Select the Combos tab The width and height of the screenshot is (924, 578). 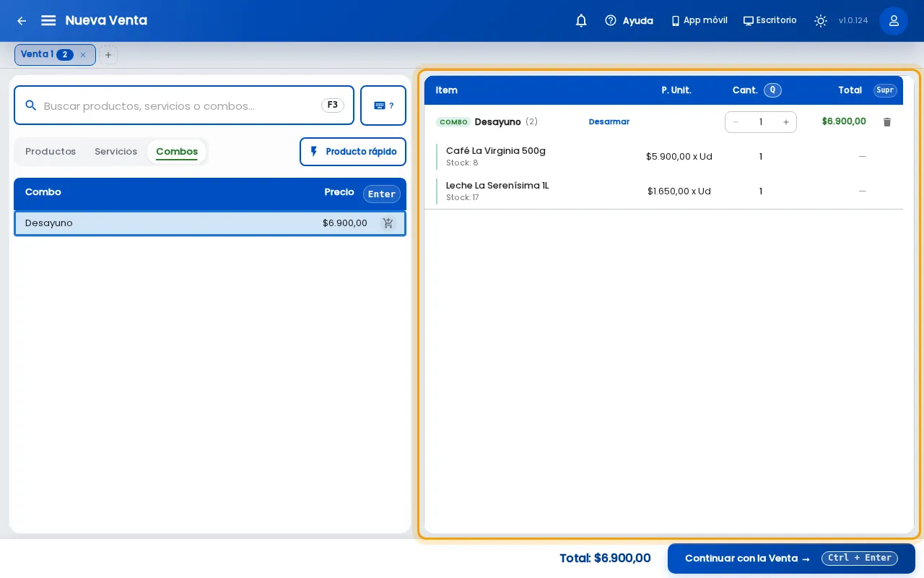click(x=177, y=152)
